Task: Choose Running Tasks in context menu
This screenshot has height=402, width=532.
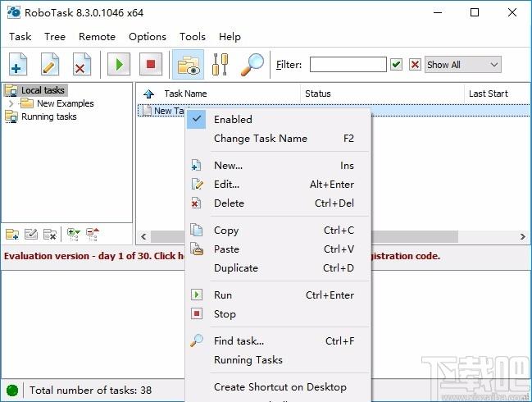Action: 279,360
